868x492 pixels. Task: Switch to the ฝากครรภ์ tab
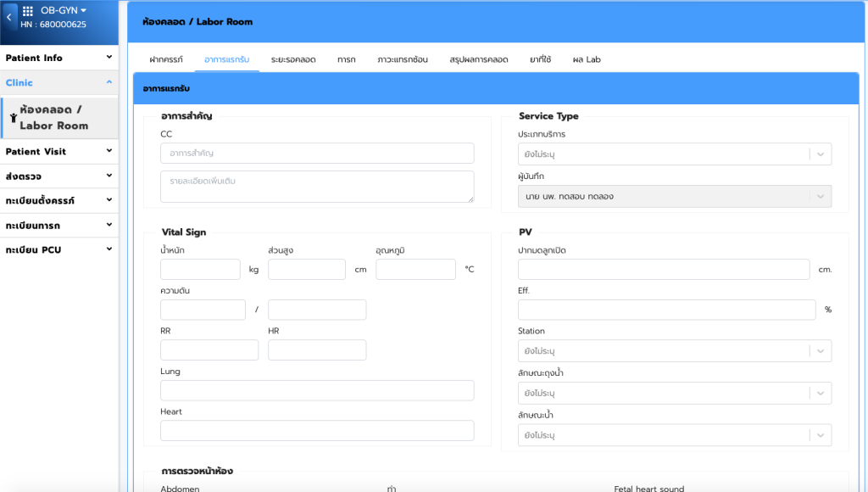pos(166,59)
